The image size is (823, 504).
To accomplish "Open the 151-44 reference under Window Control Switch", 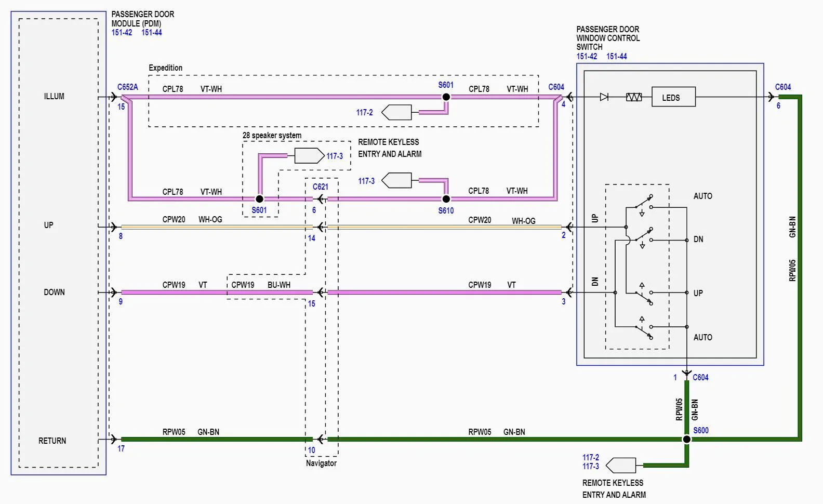I will 616,57.
